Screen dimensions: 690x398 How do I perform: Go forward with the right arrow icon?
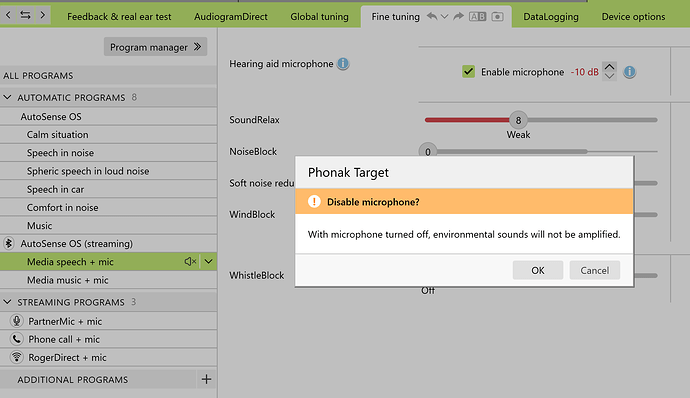pyautogui.click(x=43, y=15)
